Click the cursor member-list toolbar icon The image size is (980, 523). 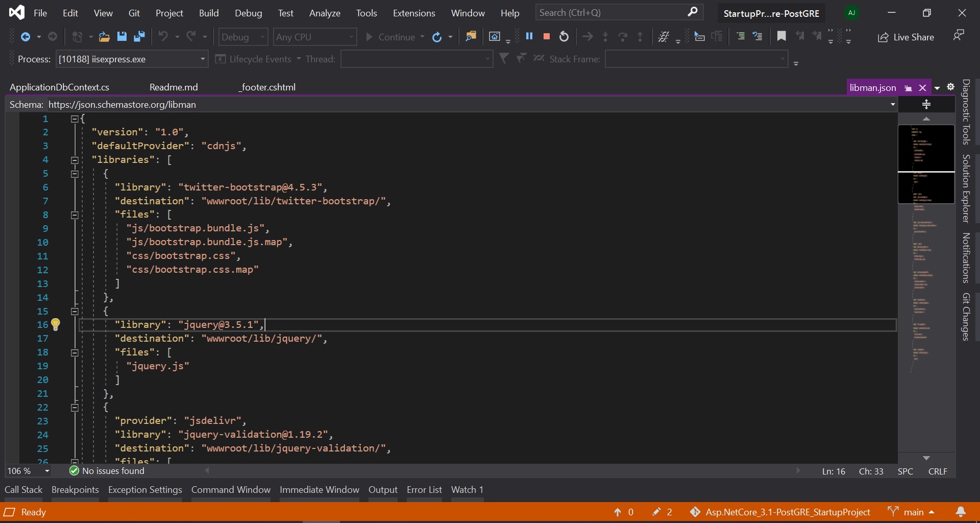(699, 36)
